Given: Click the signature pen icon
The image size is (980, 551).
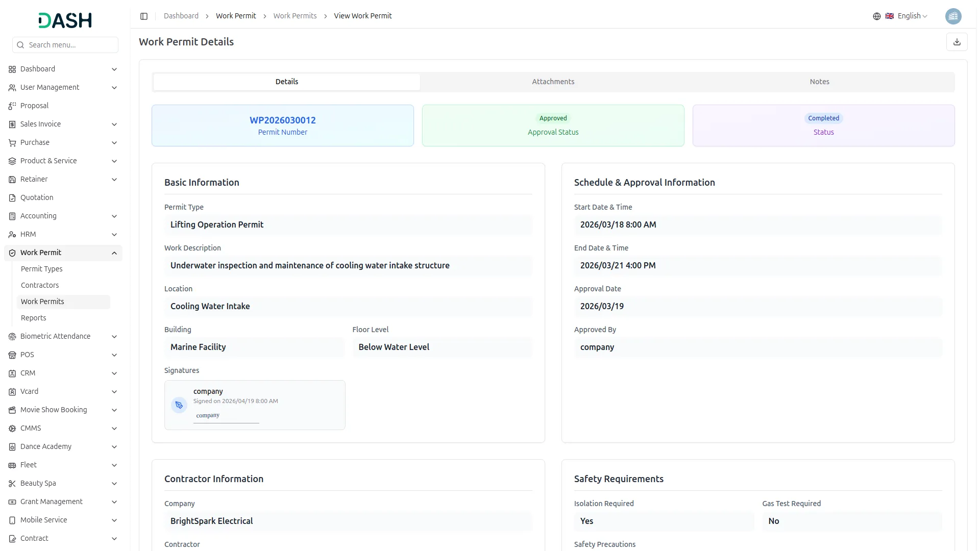Looking at the screenshot, I should point(179,405).
